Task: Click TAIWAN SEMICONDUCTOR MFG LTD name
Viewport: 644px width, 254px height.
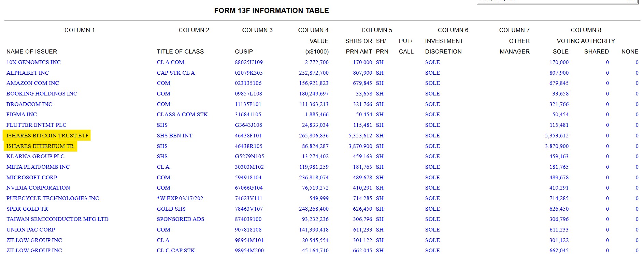Action: (57, 219)
